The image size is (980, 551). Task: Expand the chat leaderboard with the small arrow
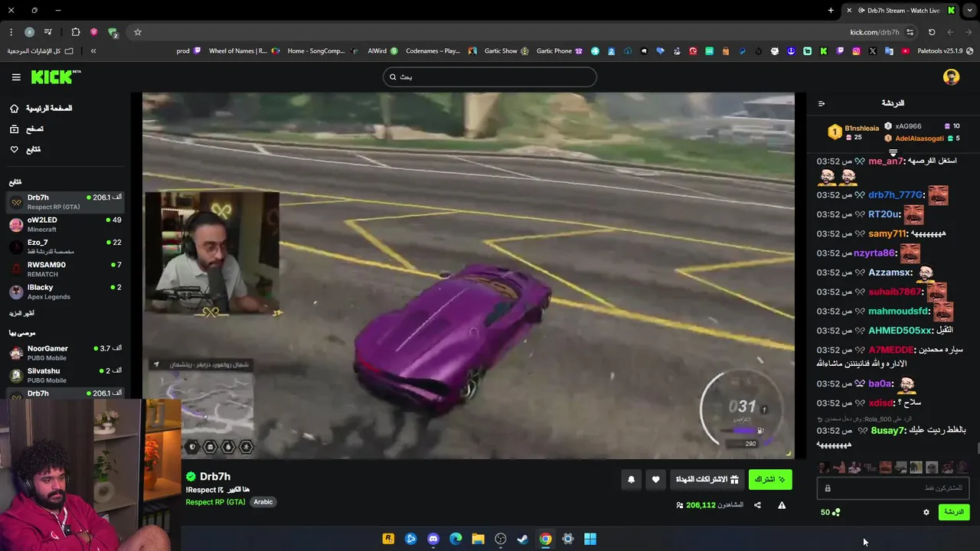point(893,153)
